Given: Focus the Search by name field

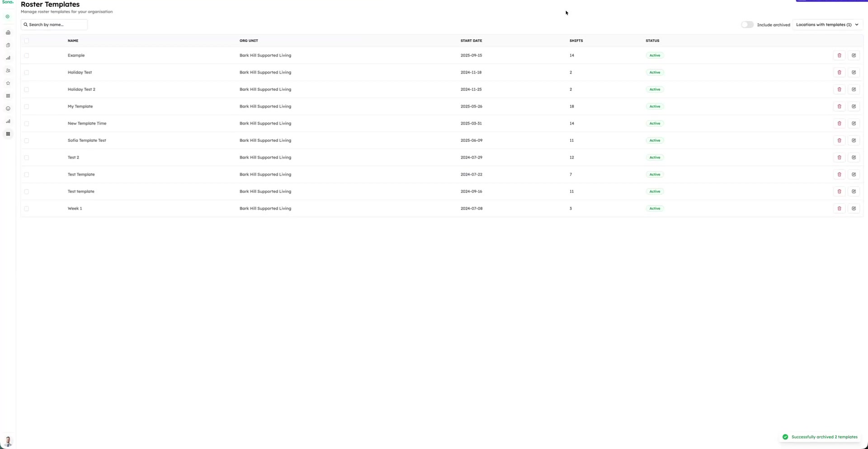Looking at the screenshot, I should click(54, 25).
